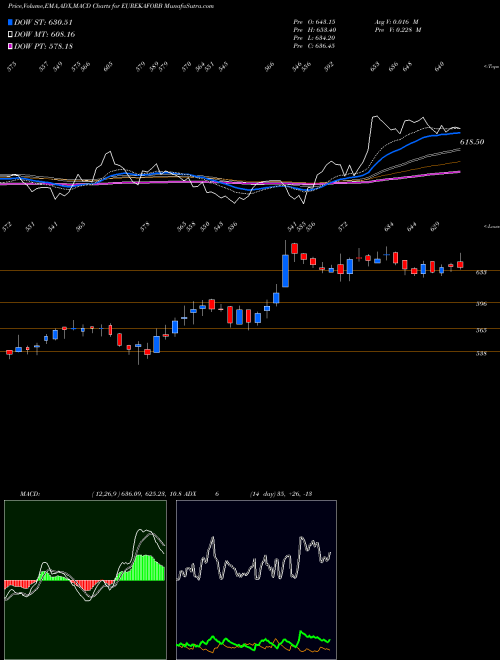Click the '<Lows' axis label
This screenshot has width=500, height=660.
click(x=491, y=226)
